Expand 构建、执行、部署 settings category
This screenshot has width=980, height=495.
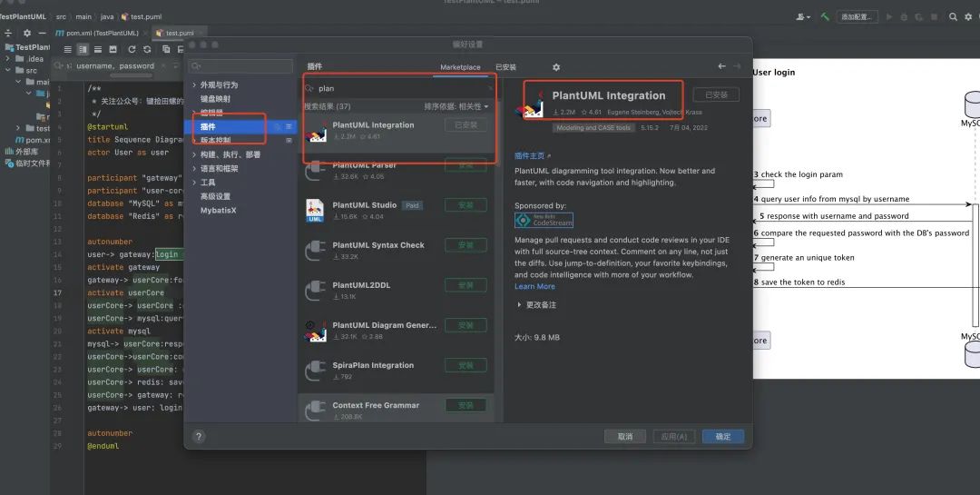click(194, 154)
